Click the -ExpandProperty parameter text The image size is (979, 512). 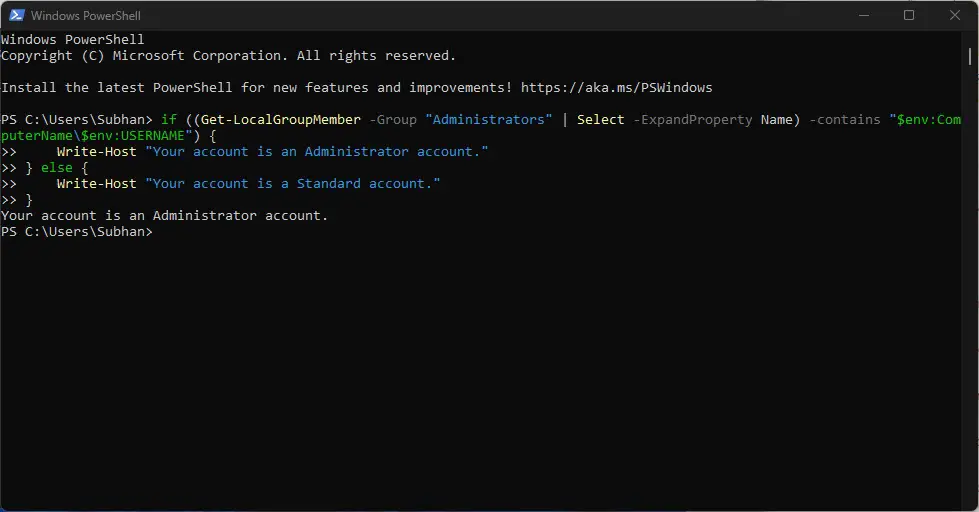(x=692, y=119)
